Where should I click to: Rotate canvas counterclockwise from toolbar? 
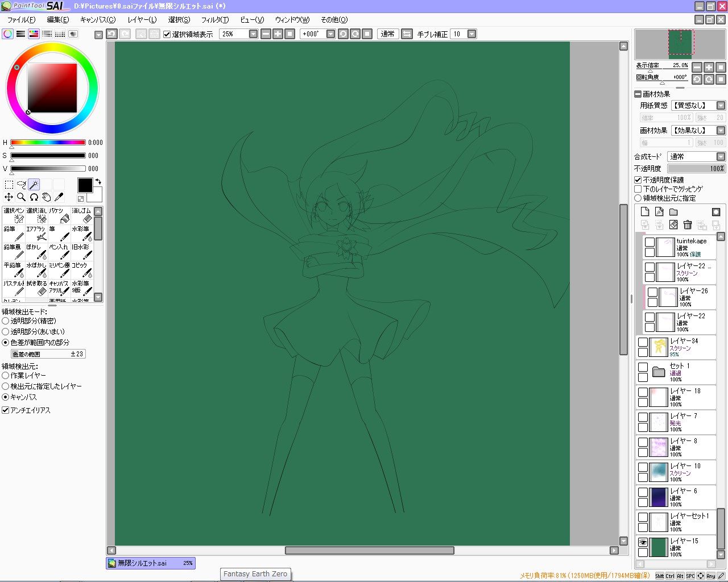(343, 34)
